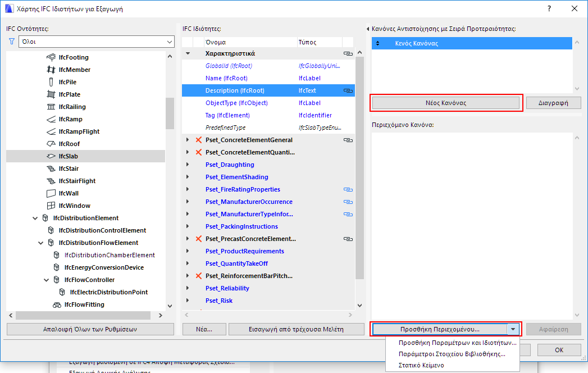Select the 'Tag (IfcElement)' property row
Image resolution: width=588 pixels, height=373 pixels.
(268, 115)
